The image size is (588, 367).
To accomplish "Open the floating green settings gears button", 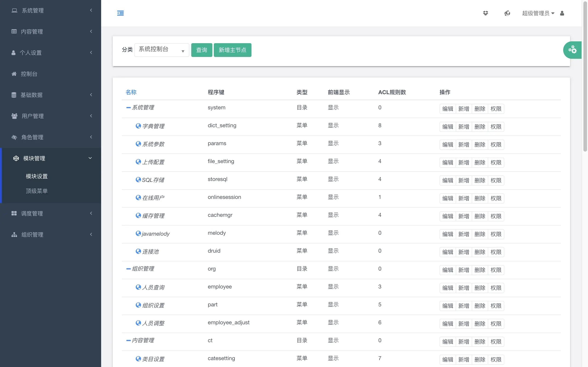I will pyautogui.click(x=572, y=50).
